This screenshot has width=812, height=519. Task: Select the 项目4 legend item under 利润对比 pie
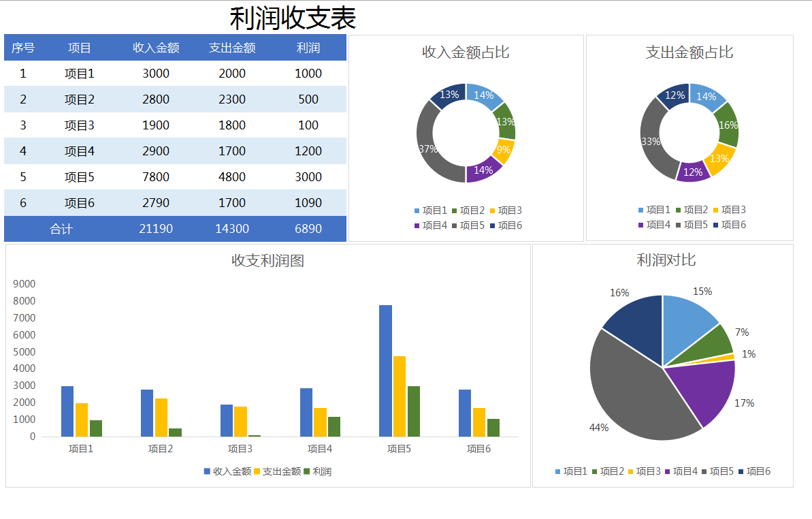point(679,472)
